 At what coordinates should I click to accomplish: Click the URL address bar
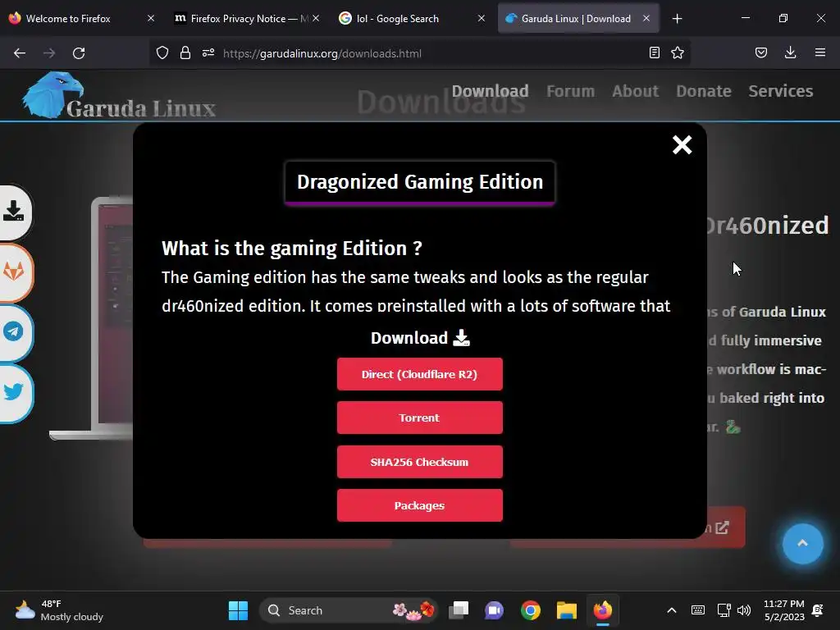419,53
